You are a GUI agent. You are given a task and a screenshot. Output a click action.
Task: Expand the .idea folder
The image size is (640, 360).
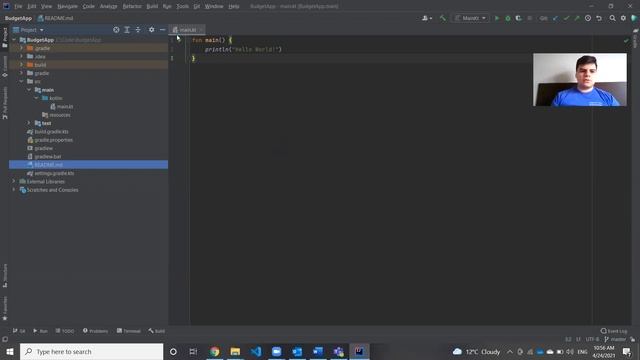pyautogui.click(x=22, y=56)
